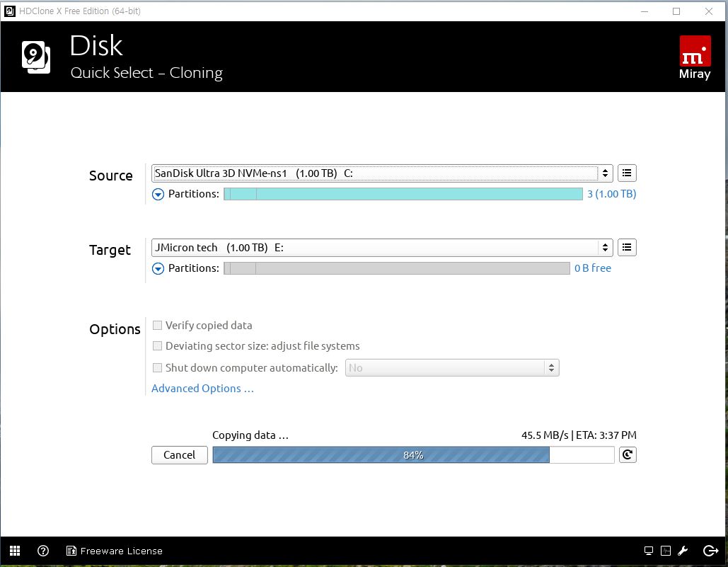Toggle Deviating sector size checkbox
Viewport: 728px width, 567px height.
158,346
